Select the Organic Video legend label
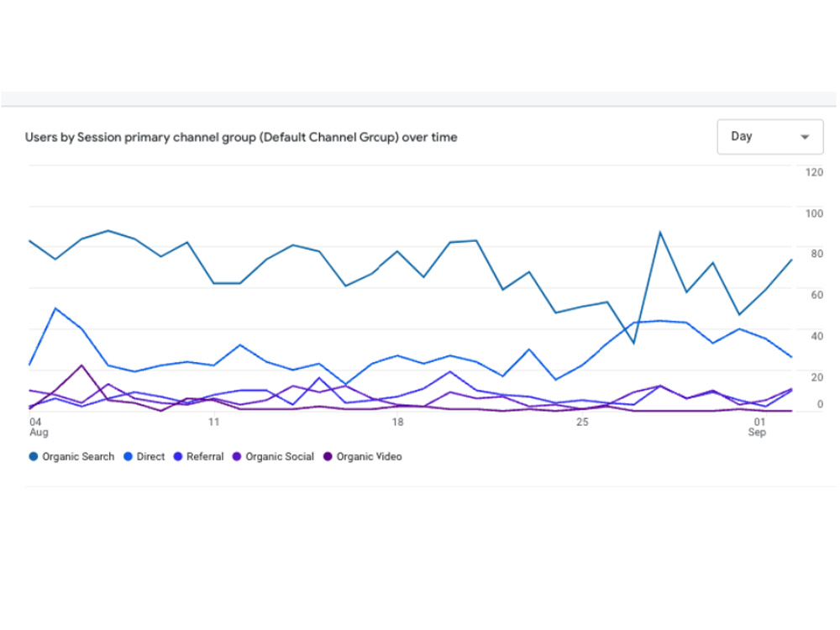Screen dimensions: 840x630 tap(369, 456)
